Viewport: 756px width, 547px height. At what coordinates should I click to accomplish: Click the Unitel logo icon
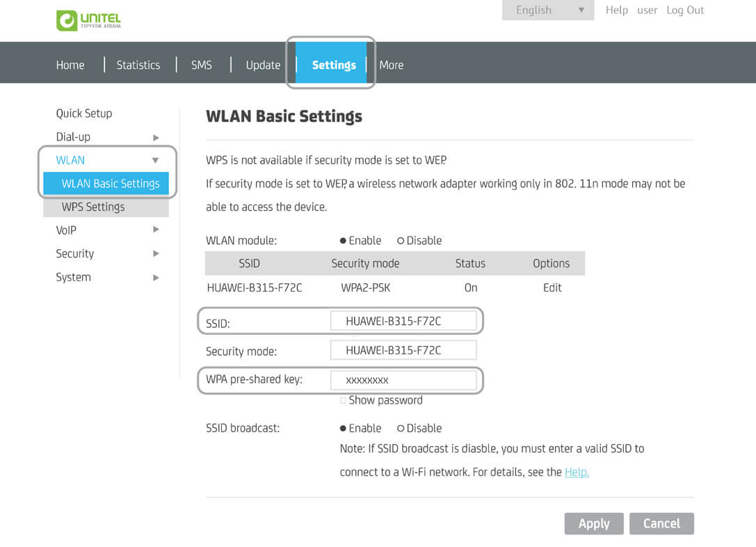click(x=67, y=20)
